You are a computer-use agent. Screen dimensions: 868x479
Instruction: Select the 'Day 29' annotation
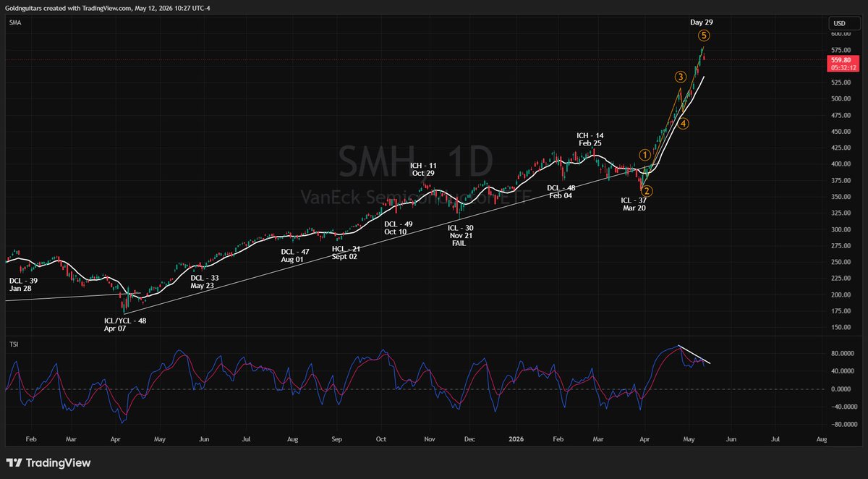[703, 22]
